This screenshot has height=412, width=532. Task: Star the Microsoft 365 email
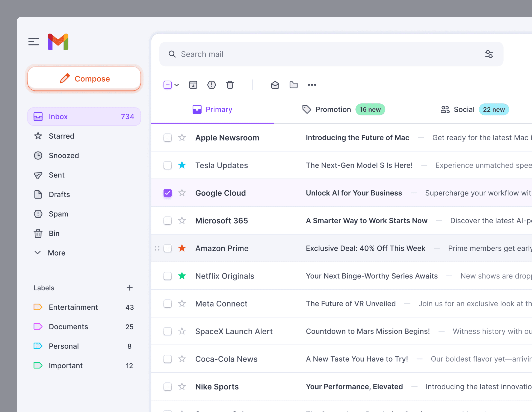pos(182,221)
